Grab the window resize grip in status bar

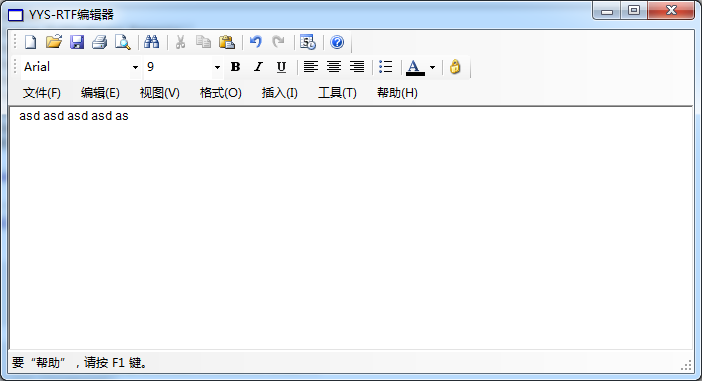click(686, 365)
